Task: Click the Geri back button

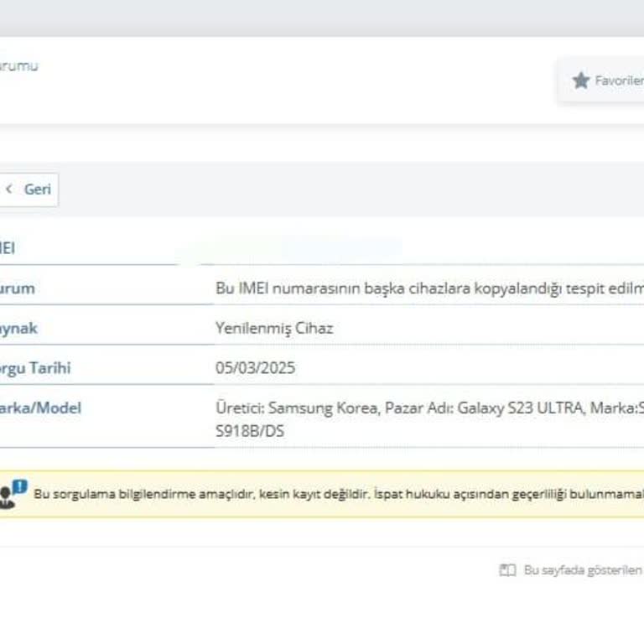Action: click(x=28, y=190)
